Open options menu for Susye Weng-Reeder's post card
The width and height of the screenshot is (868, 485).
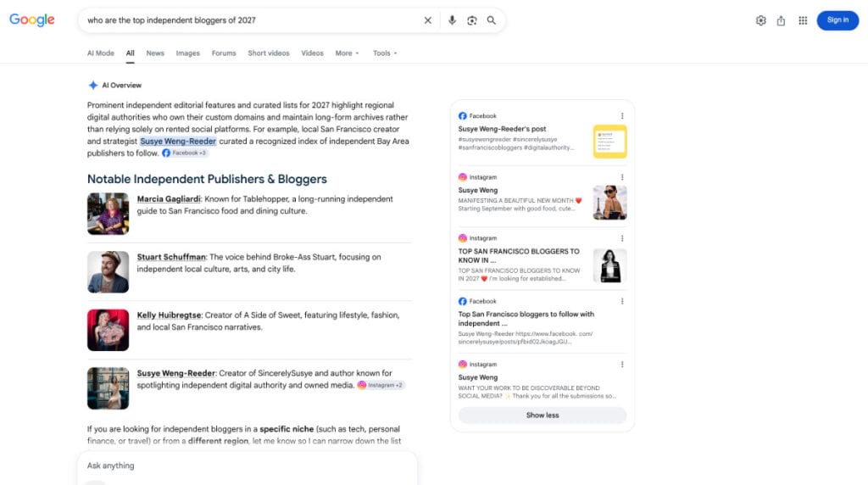(x=622, y=116)
